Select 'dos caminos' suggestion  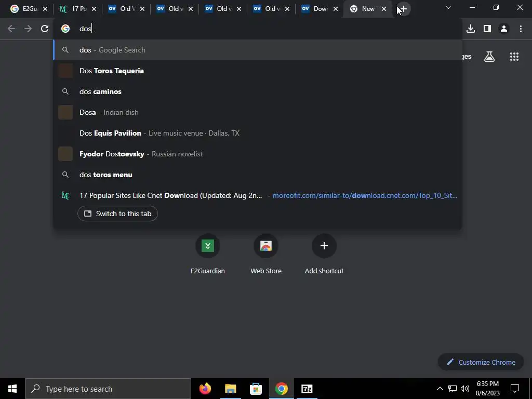(x=258, y=91)
